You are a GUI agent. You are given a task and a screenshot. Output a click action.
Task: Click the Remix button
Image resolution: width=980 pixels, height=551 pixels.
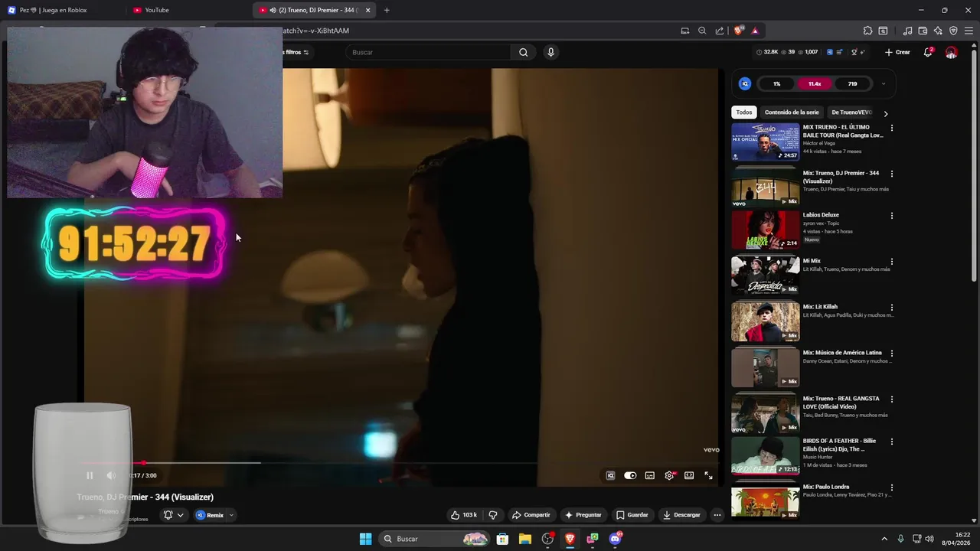pyautogui.click(x=209, y=515)
